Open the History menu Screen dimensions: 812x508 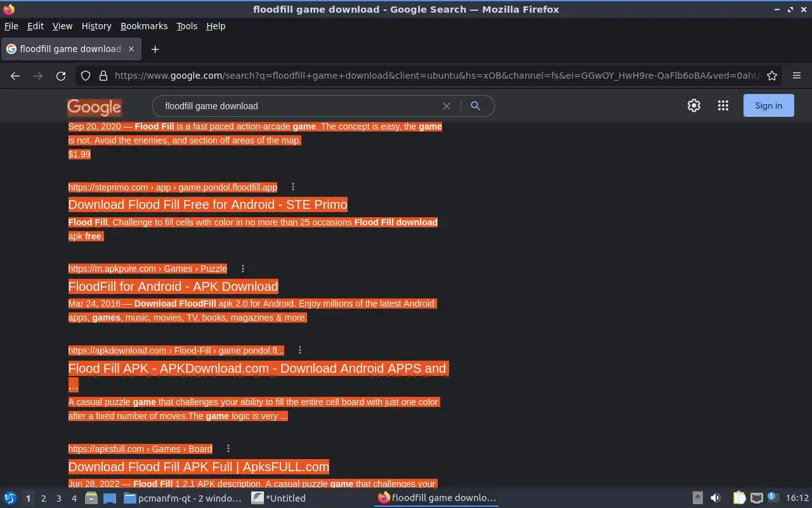tap(96, 26)
